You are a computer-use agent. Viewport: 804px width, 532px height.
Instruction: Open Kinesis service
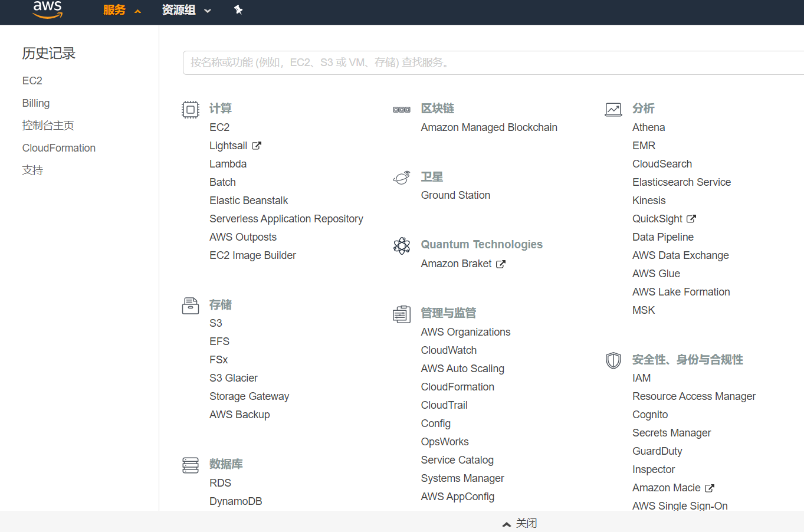pyautogui.click(x=649, y=201)
